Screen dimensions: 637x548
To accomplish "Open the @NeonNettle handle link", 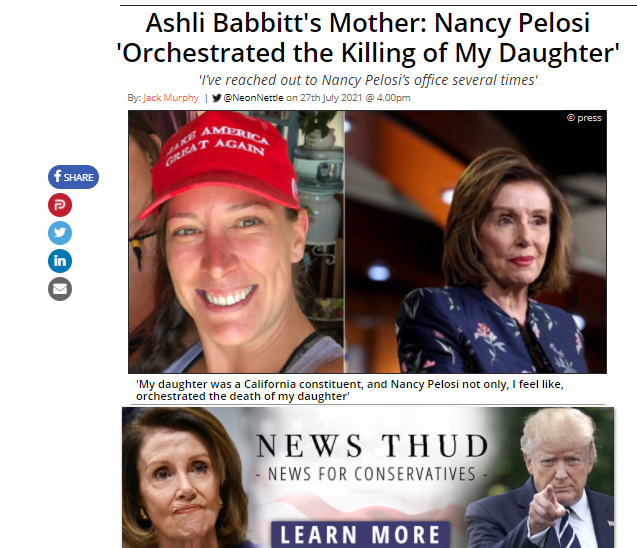I will 253,98.
